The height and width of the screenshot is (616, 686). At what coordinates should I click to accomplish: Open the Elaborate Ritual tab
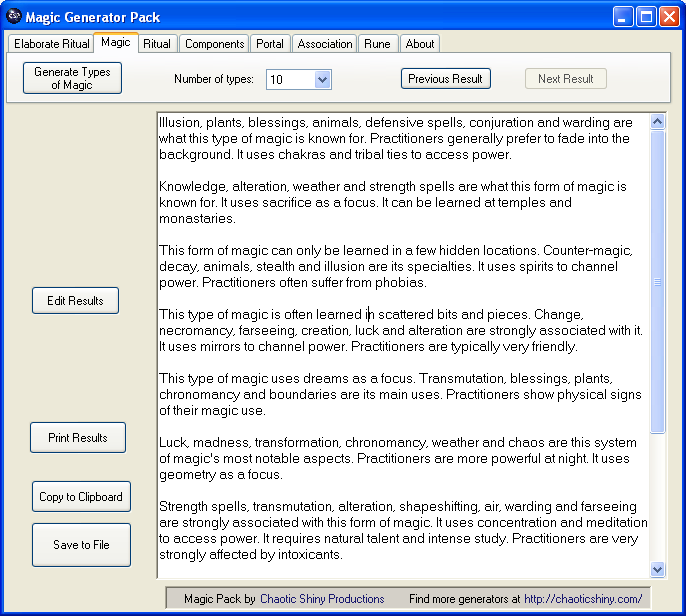(x=51, y=44)
